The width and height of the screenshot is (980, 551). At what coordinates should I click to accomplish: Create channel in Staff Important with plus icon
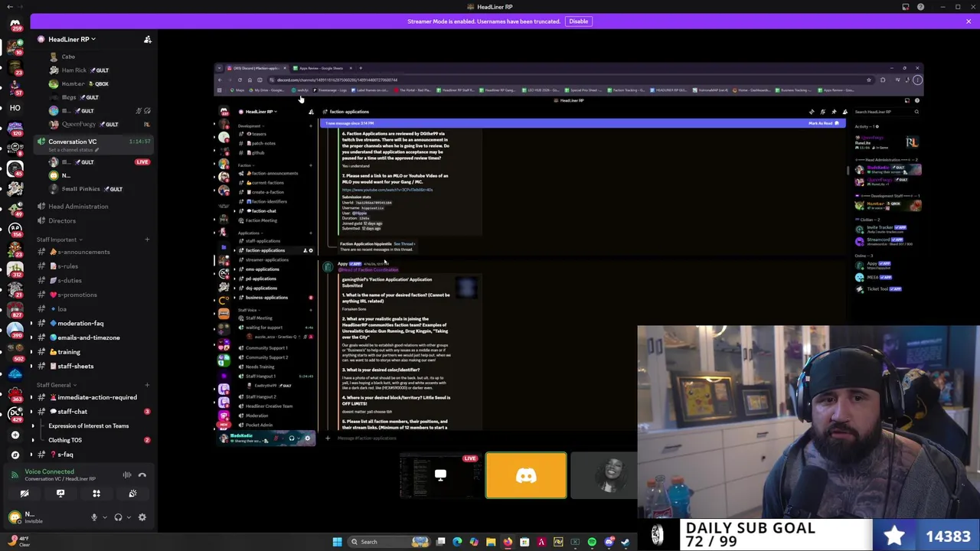coord(147,240)
